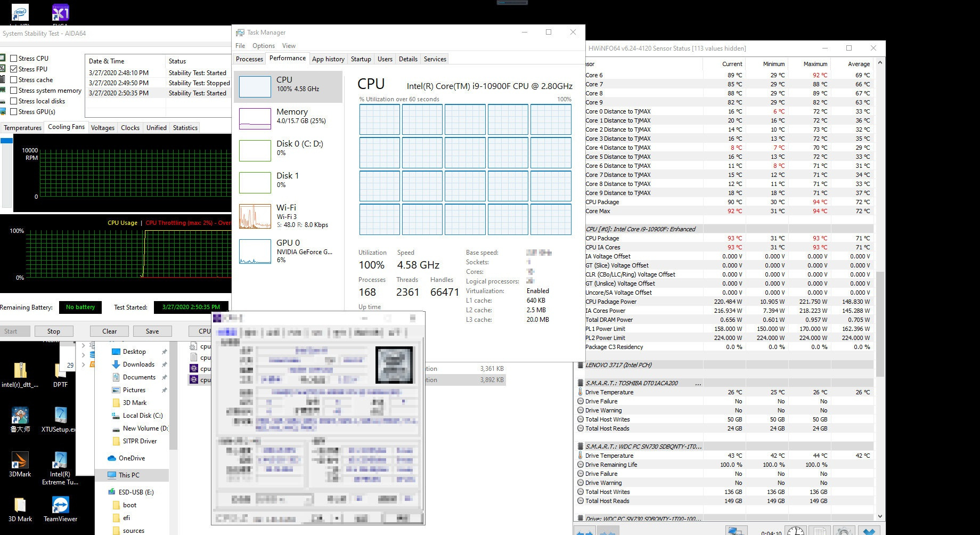The image size is (980, 535).
Task: Click the AIDA64 Clear button
Action: pyautogui.click(x=109, y=331)
